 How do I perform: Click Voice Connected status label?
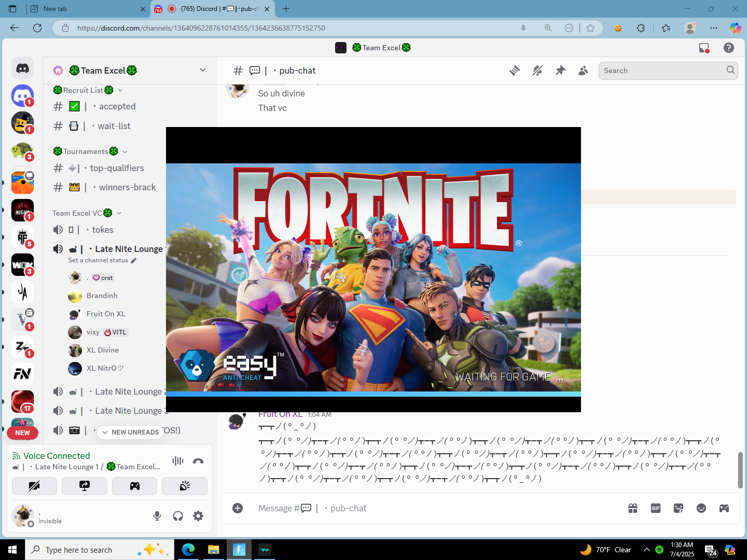point(57,456)
